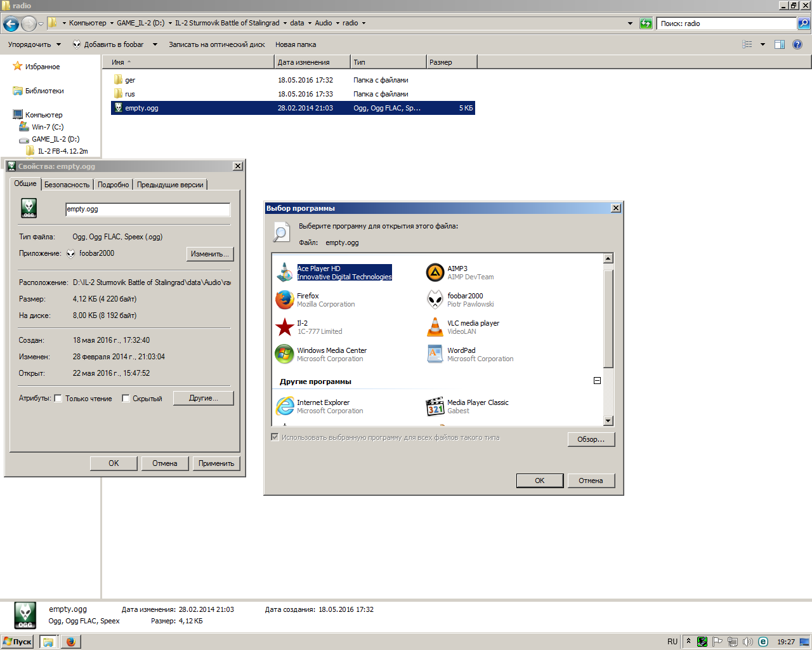Click the search box Поиск: radio
Screen dimensions: 812x650
[x=726, y=23]
